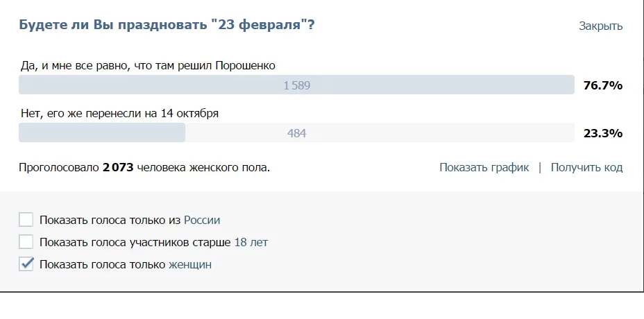Viewport: 644px width, 319px height.
Task: Open the России country selector
Action: coord(202,221)
